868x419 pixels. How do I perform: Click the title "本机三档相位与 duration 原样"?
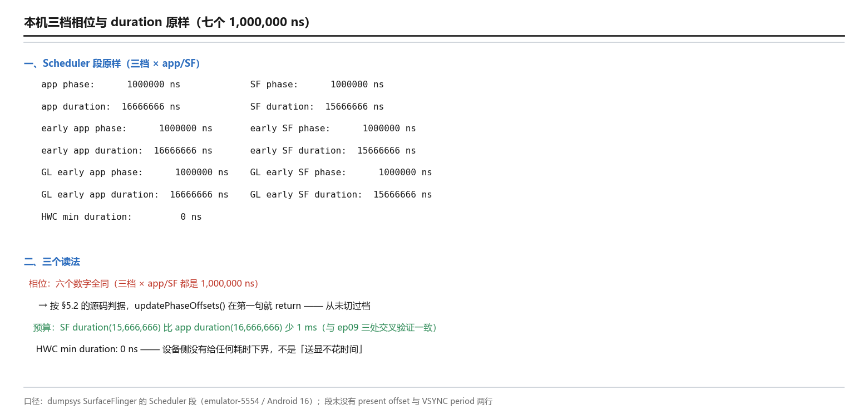click(167, 22)
